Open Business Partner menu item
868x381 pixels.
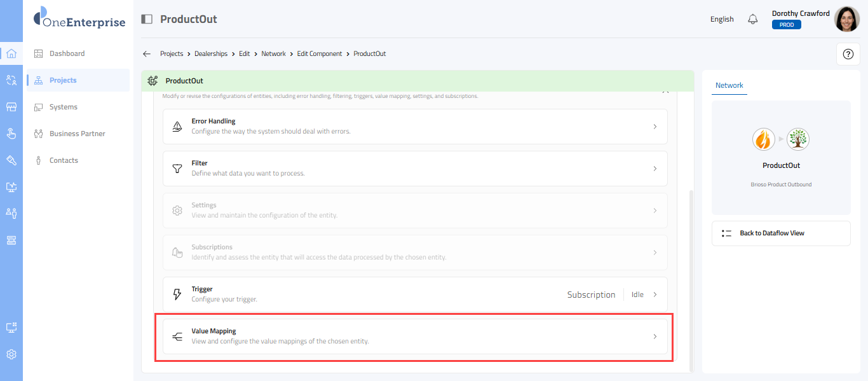pos(77,134)
